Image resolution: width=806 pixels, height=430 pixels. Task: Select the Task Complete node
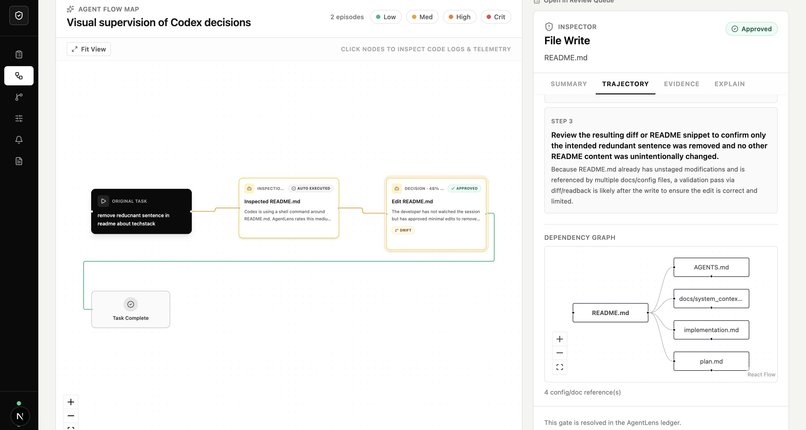[131, 309]
